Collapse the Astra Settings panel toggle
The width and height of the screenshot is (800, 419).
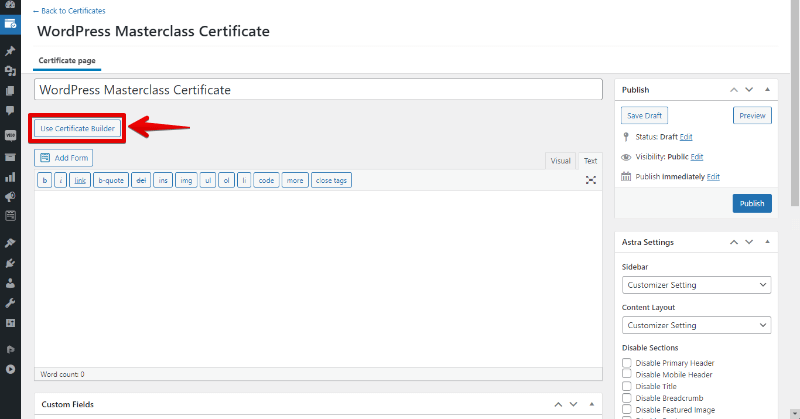point(767,242)
